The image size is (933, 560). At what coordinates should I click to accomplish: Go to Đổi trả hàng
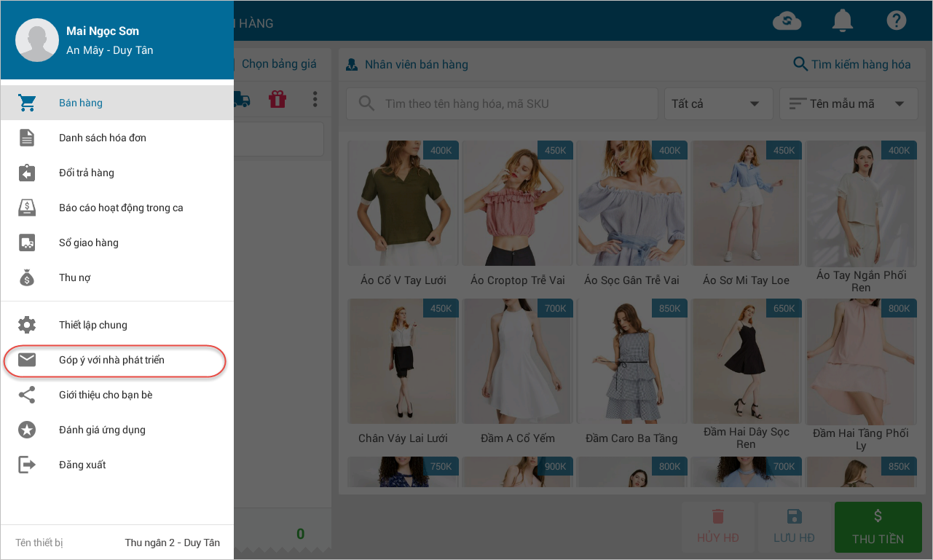117,173
